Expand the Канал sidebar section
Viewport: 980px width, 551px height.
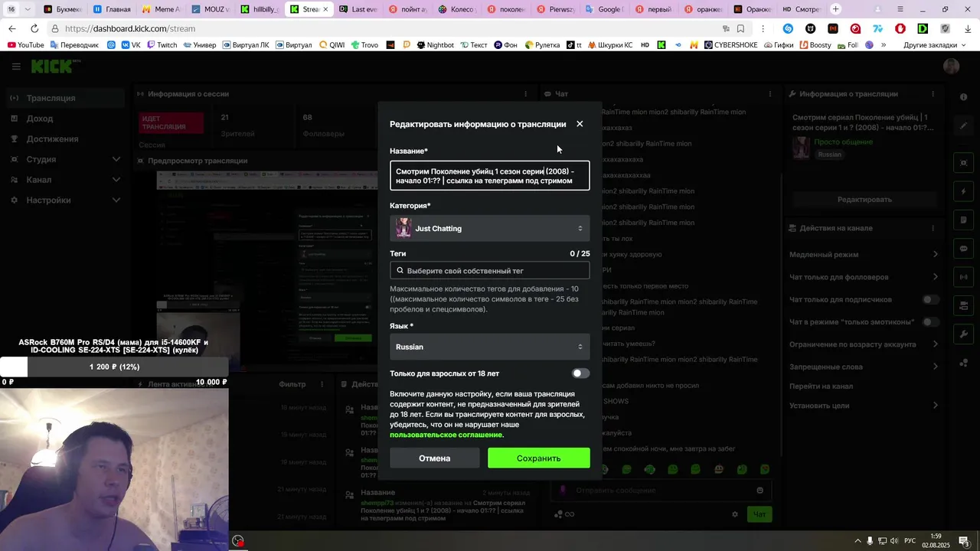pyautogui.click(x=65, y=180)
